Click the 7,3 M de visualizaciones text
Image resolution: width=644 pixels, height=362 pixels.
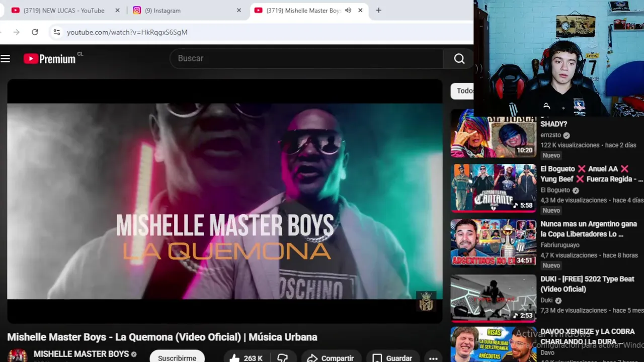574,310
